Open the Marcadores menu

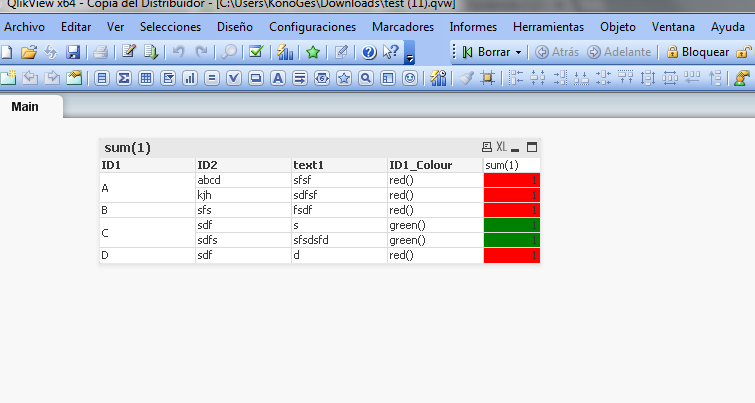pyautogui.click(x=403, y=27)
